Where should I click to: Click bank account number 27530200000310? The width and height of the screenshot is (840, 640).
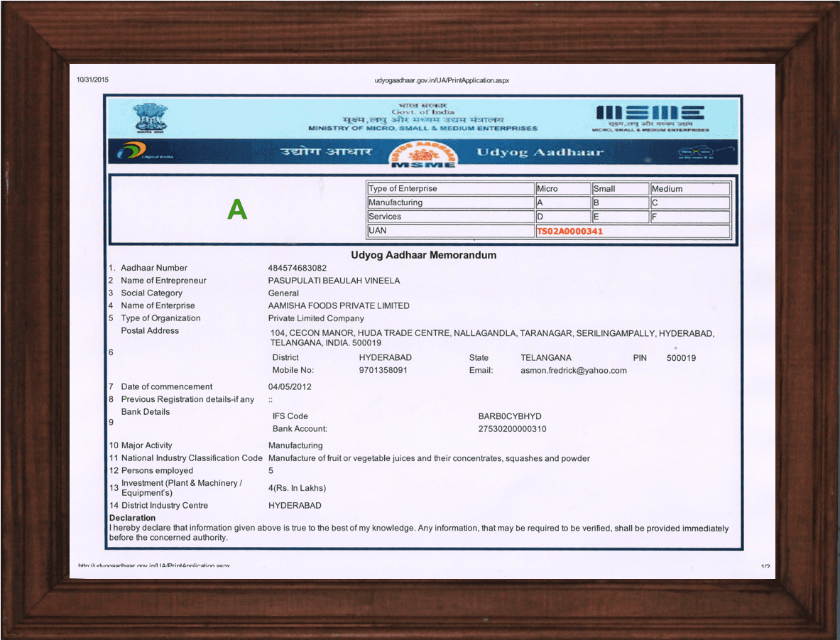[512, 429]
